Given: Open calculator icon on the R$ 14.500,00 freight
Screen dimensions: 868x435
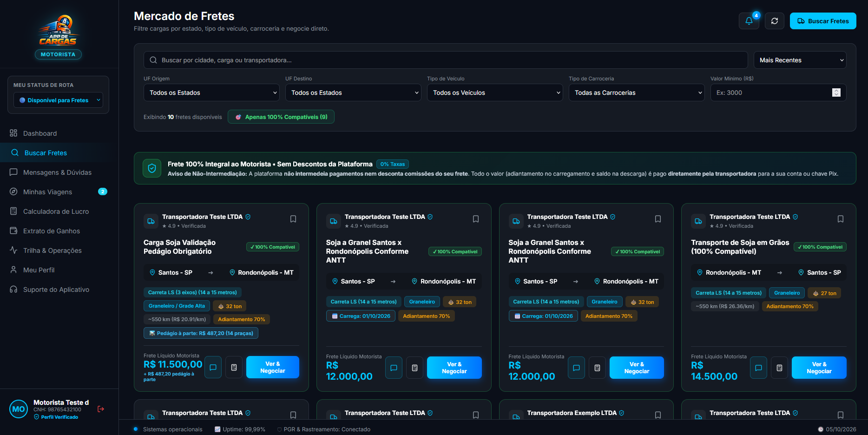Looking at the screenshot, I should tap(780, 368).
